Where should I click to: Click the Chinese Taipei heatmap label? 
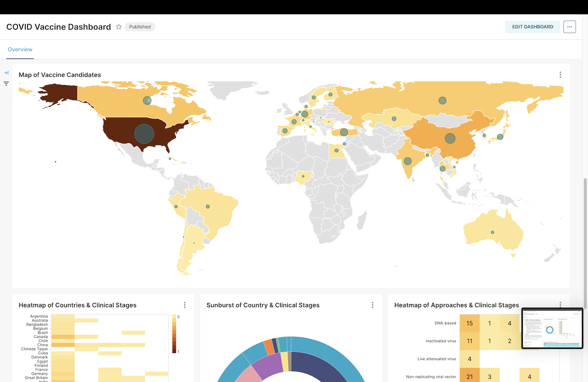pos(34,349)
